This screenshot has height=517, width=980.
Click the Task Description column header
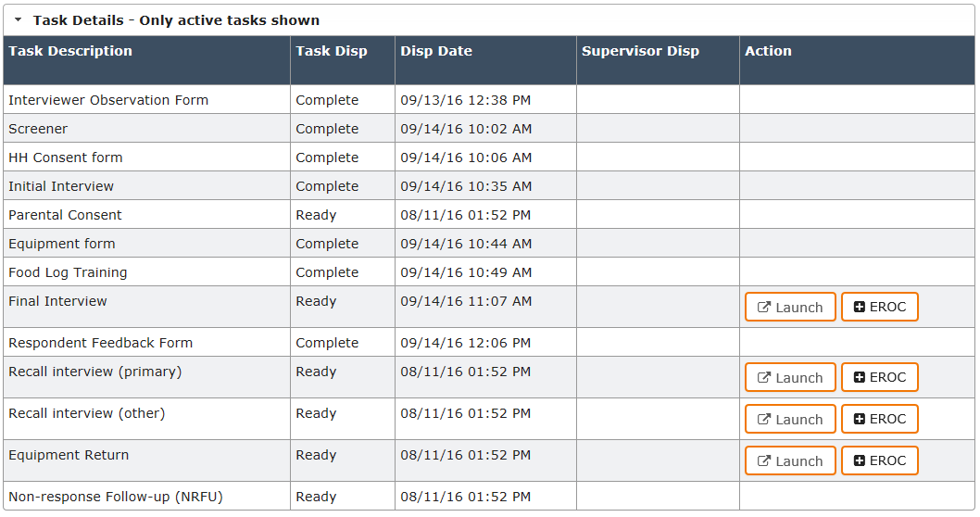[x=70, y=52]
